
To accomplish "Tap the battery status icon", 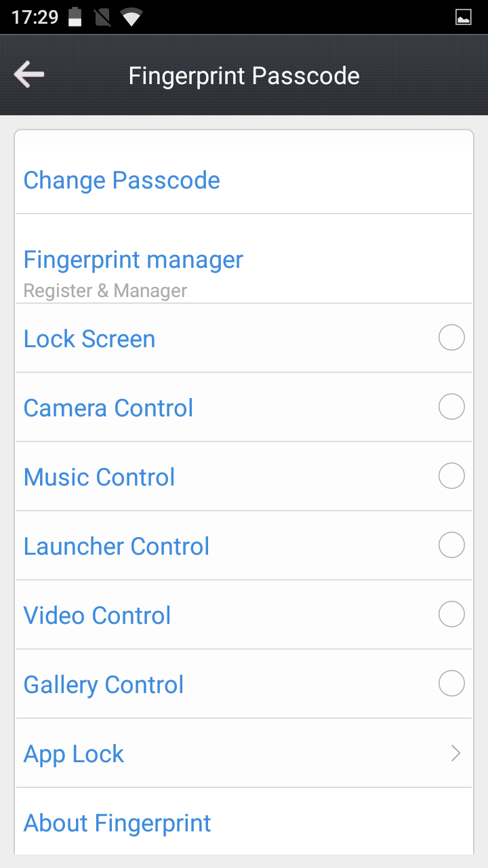I will [x=75, y=17].
